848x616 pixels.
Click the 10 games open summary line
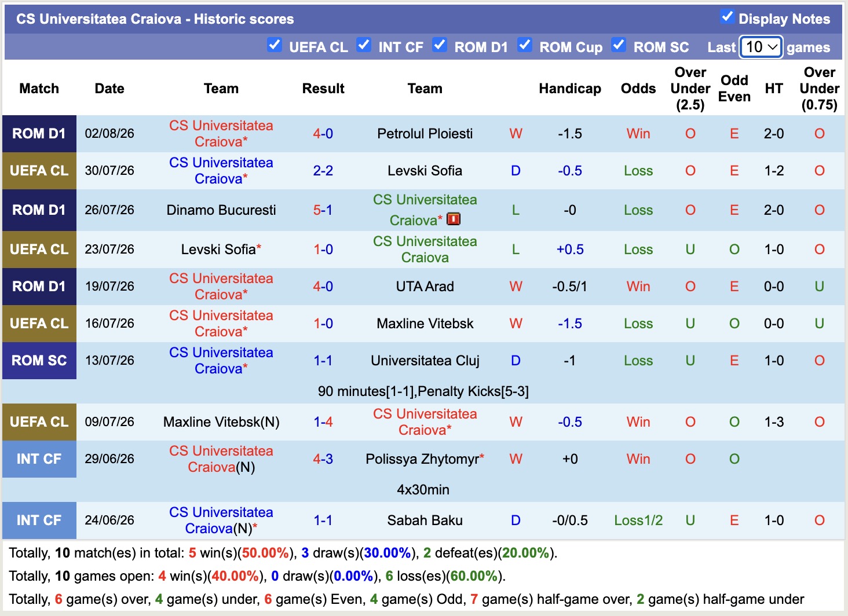(x=258, y=576)
